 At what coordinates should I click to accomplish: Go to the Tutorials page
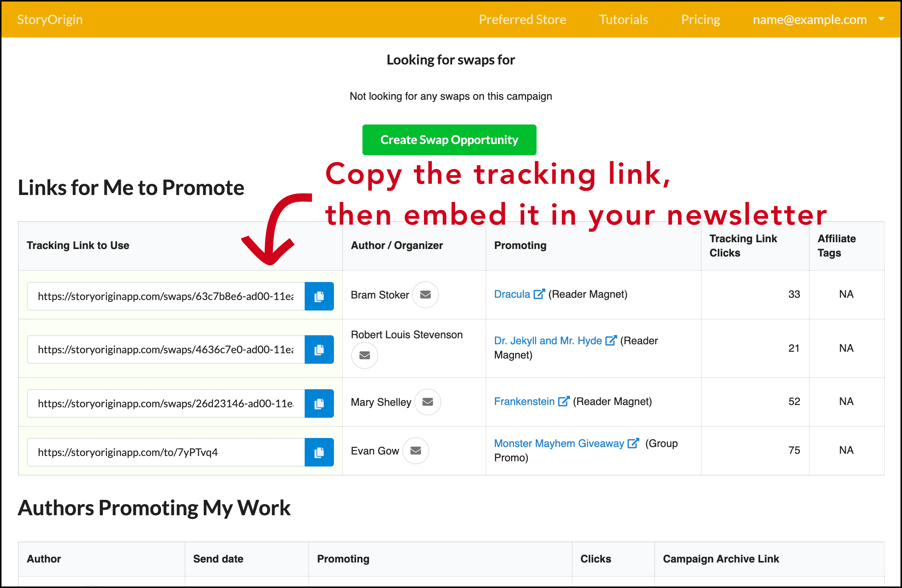coord(623,19)
